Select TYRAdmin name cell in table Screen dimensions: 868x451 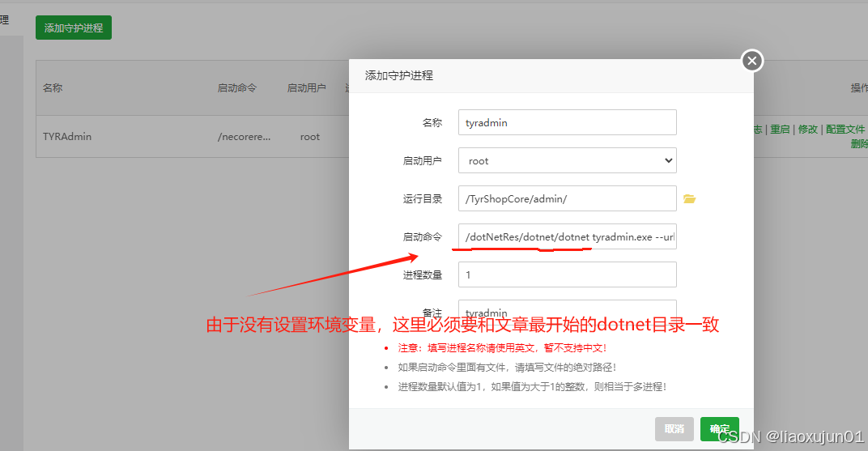(x=67, y=137)
